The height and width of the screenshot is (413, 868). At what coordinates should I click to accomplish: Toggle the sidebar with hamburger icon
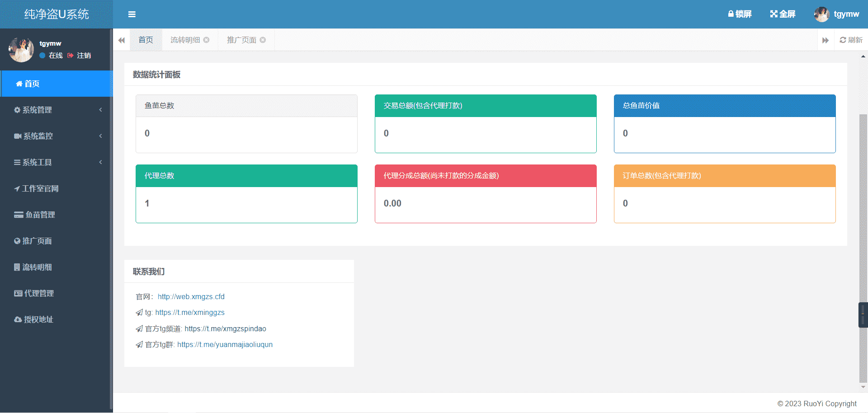132,14
